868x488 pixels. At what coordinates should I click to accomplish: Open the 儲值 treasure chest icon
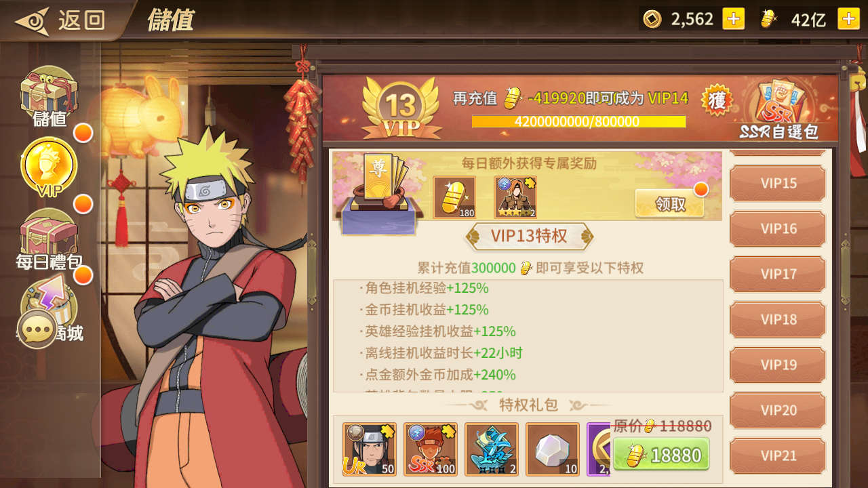tap(49, 96)
